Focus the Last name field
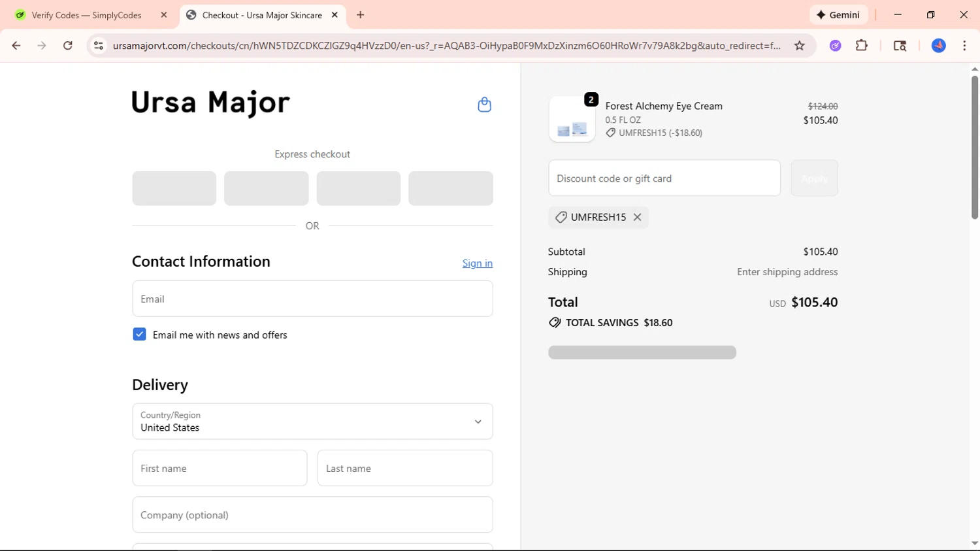Screen dimensions: 980x551 coord(405,468)
